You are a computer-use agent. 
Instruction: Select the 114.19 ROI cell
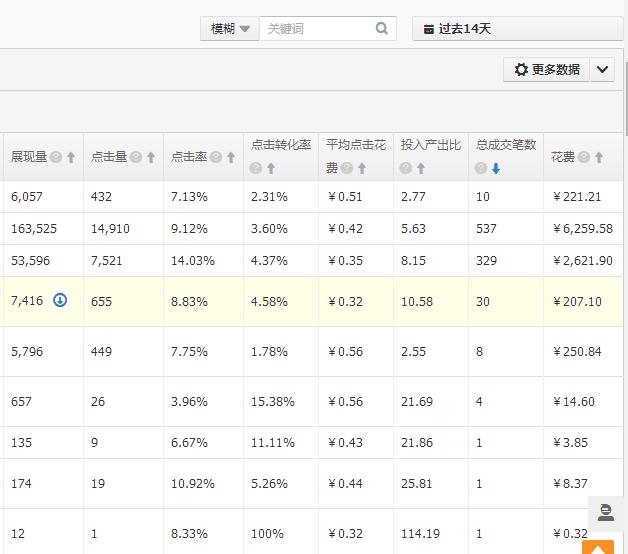pos(431,532)
